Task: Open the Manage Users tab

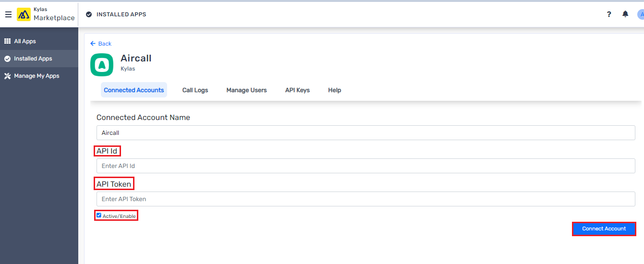Action: [246, 90]
